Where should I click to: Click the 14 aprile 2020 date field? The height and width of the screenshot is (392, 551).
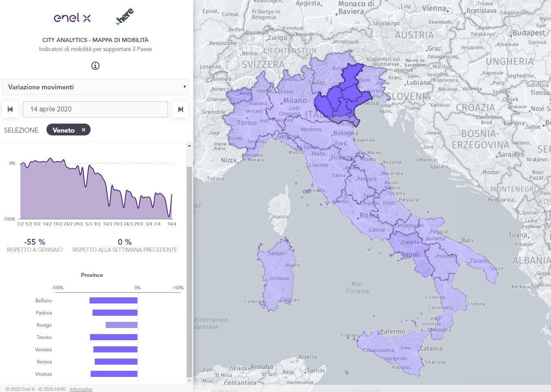coord(95,109)
